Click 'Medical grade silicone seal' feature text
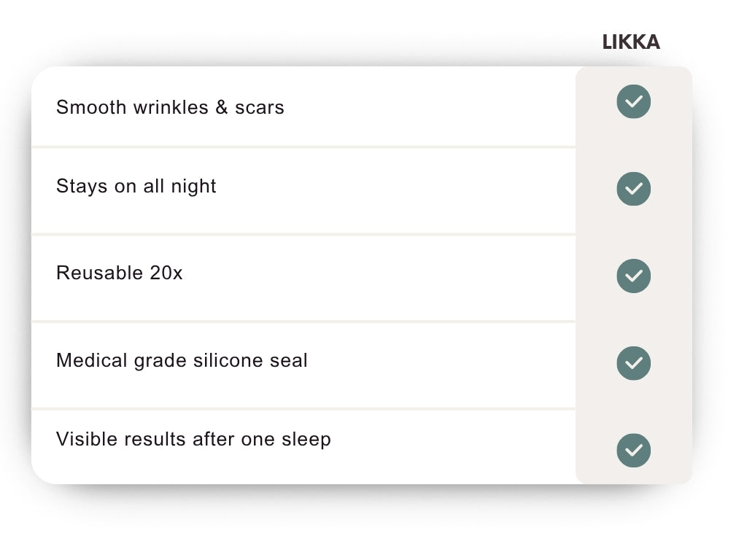Screen dimensions: 747x560 (182, 360)
